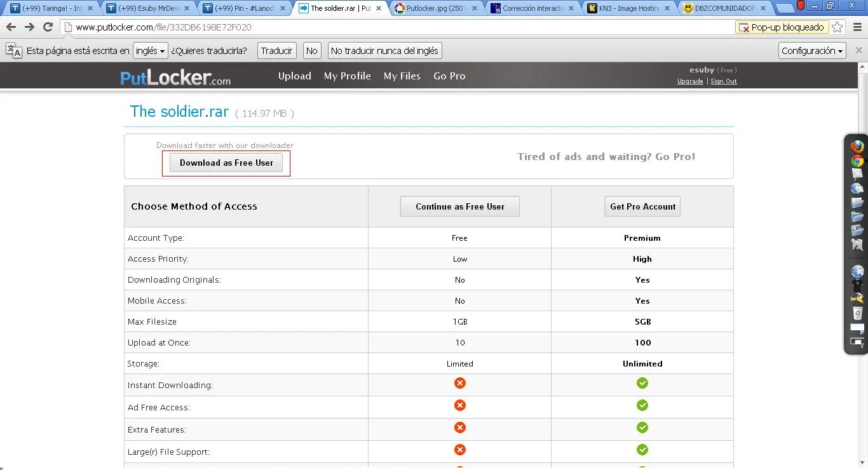Click the Get Pro Account button
This screenshot has width=868, height=470.
[642, 206]
